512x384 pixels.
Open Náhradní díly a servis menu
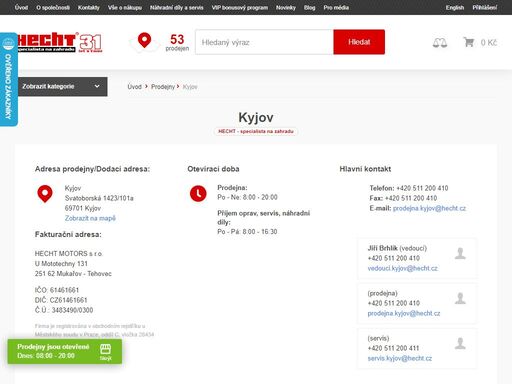pos(177,7)
